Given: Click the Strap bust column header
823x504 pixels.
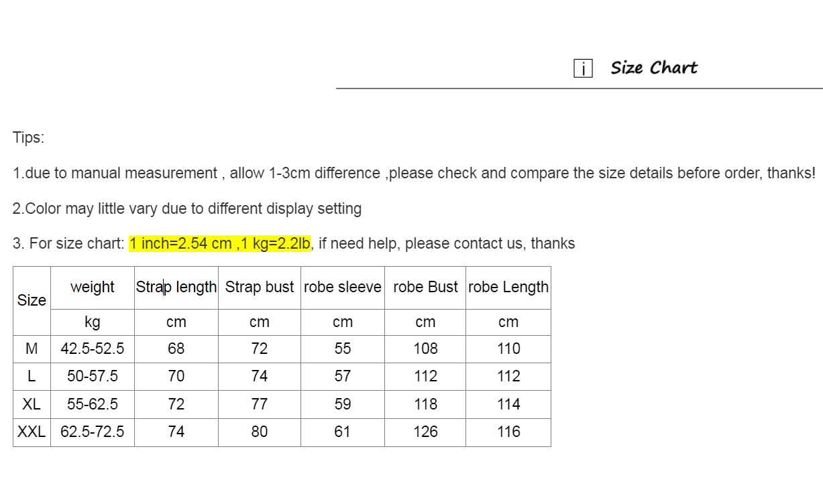Looking at the screenshot, I should tap(260, 287).
